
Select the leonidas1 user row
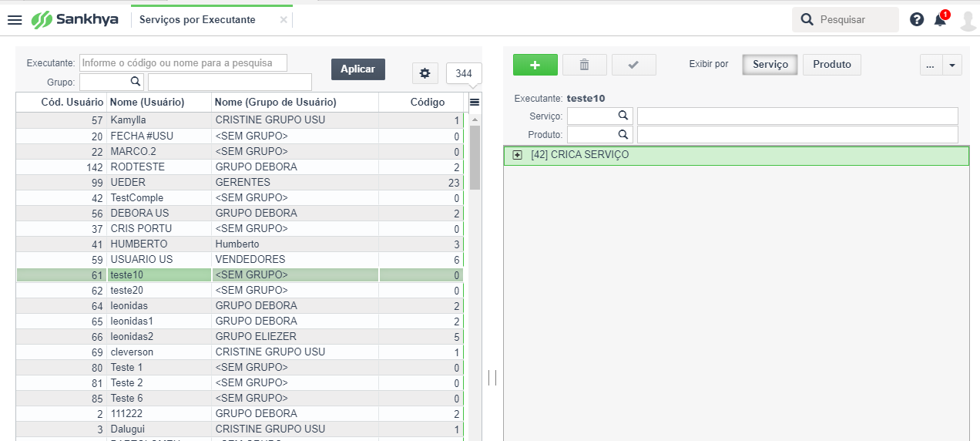click(240, 321)
